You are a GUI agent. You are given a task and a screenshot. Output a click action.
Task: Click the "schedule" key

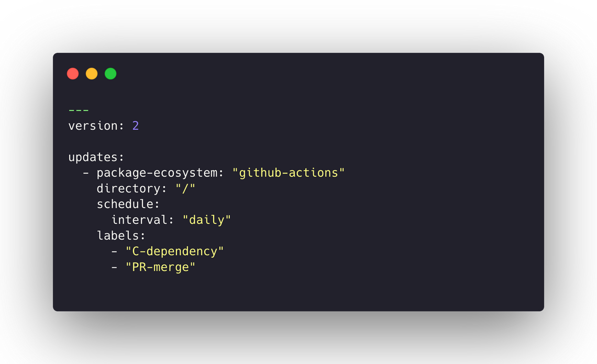125,204
